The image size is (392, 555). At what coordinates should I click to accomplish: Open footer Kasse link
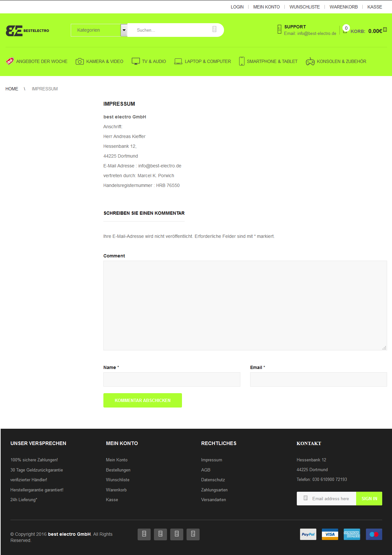tap(112, 500)
